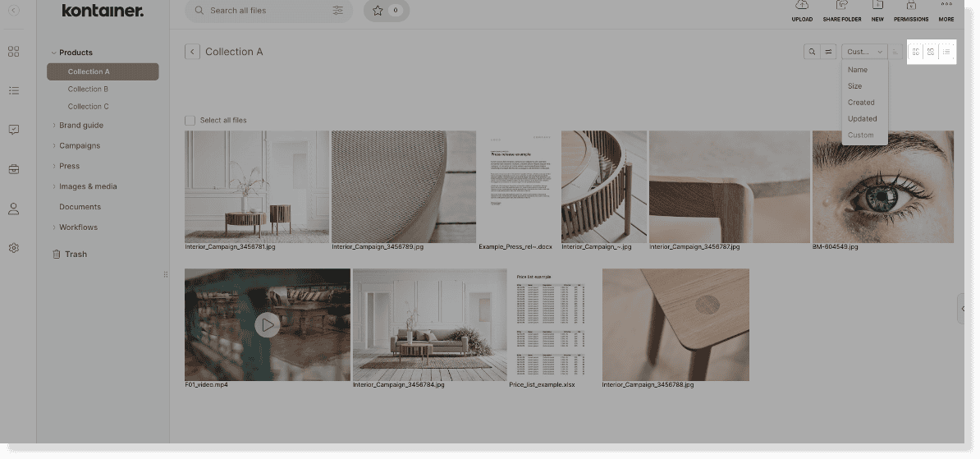Screen dimensions: 980x459
Task: Open the user profile icon in left rail
Action: pyautogui.click(x=14, y=209)
